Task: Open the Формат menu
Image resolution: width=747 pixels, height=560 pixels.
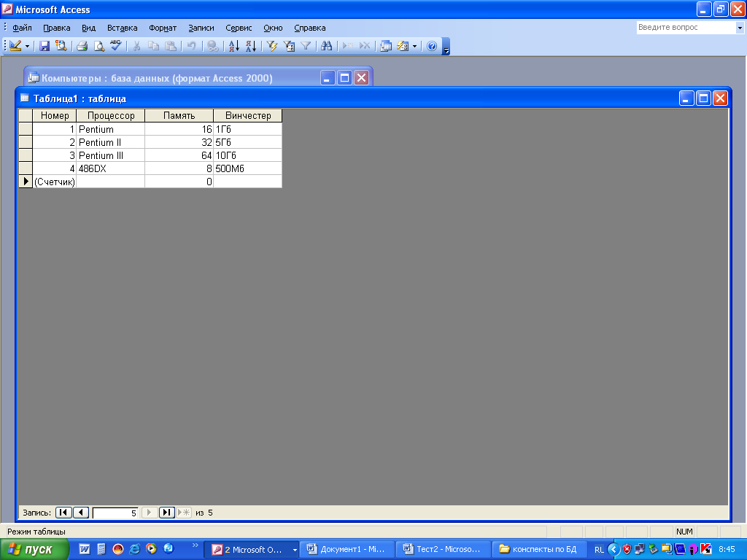Action: coord(163,28)
